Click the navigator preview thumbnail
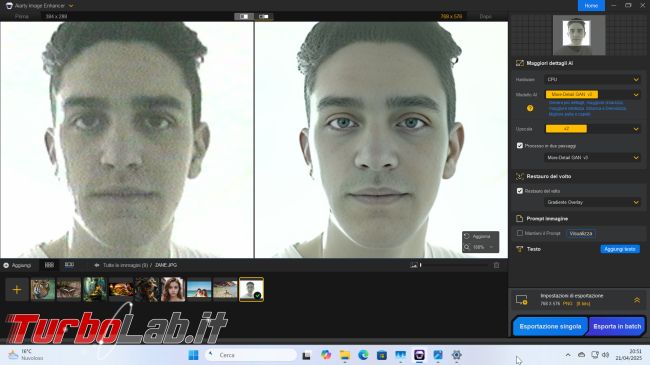650x365 pixels. tap(579, 35)
